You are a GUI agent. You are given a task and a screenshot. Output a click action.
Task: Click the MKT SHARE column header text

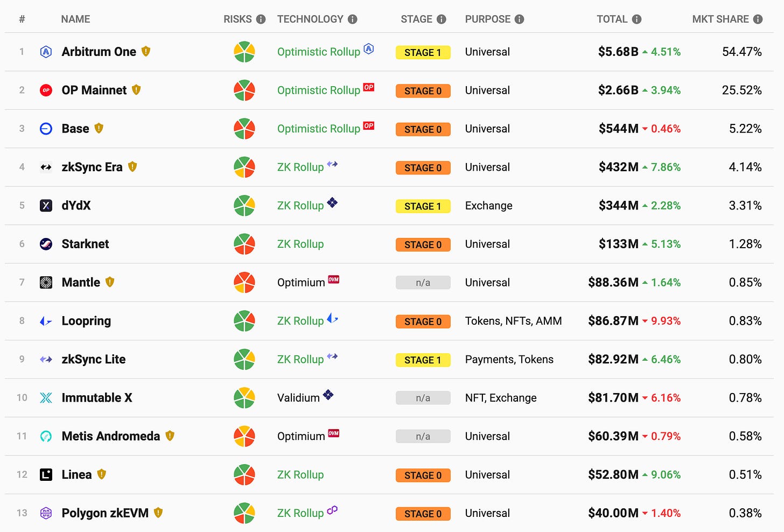pyautogui.click(x=720, y=19)
